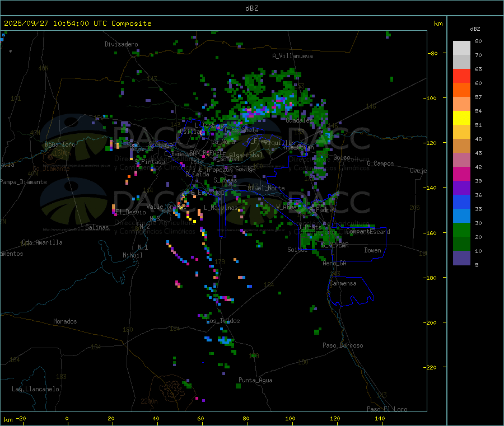Select the orange 60 dBZ legend swatch

pyautogui.click(x=461, y=90)
